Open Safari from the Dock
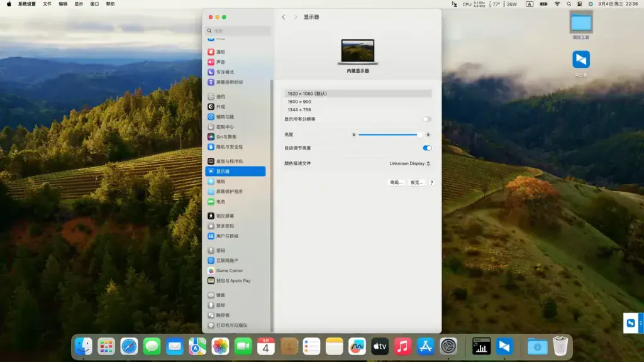The height and width of the screenshot is (362, 644). coord(129,347)
